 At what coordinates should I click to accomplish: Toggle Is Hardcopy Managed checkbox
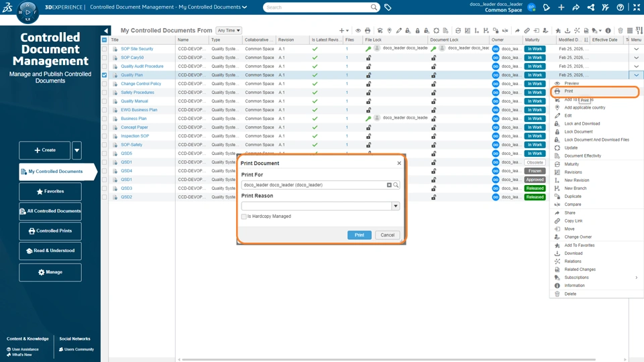[x=244, y=217]
